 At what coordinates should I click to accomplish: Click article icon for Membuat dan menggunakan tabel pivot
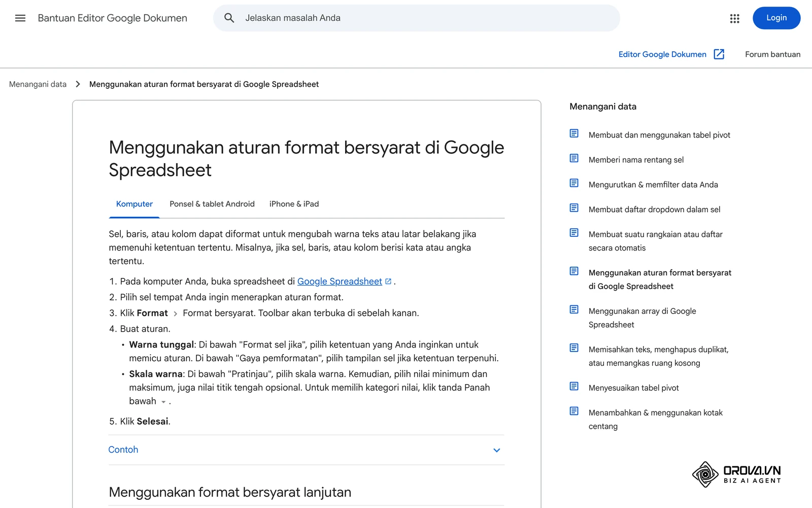pos(574,134)
